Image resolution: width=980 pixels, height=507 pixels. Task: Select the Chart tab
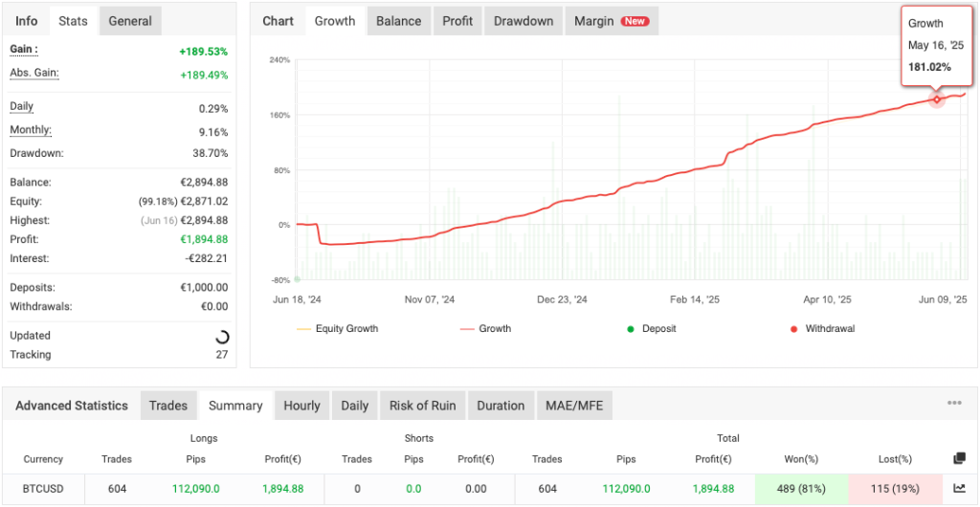click(x=278, y=21)
